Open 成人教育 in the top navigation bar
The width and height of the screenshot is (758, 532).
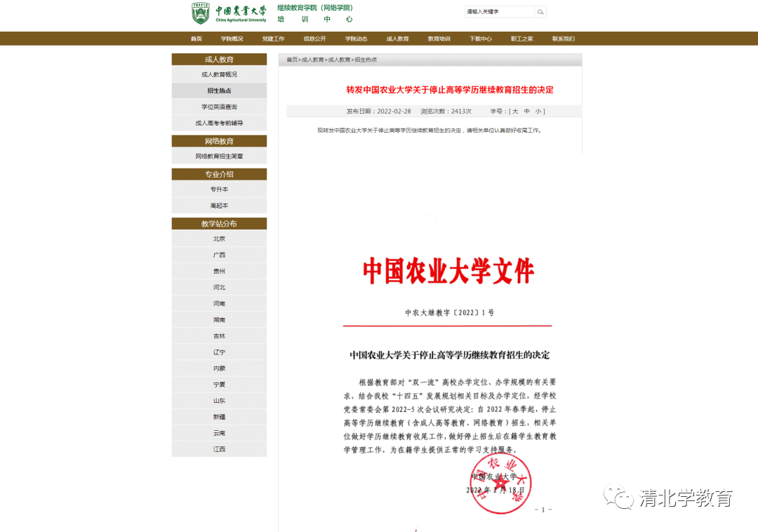pyautogui.click(x=397, y=39)
